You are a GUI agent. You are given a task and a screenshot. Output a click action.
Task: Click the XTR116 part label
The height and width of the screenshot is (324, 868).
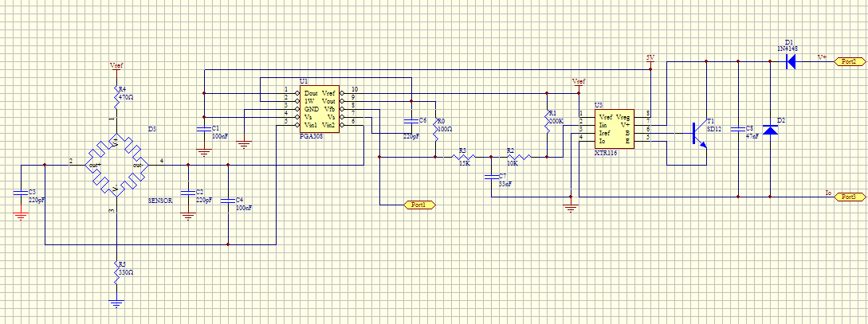606,152
